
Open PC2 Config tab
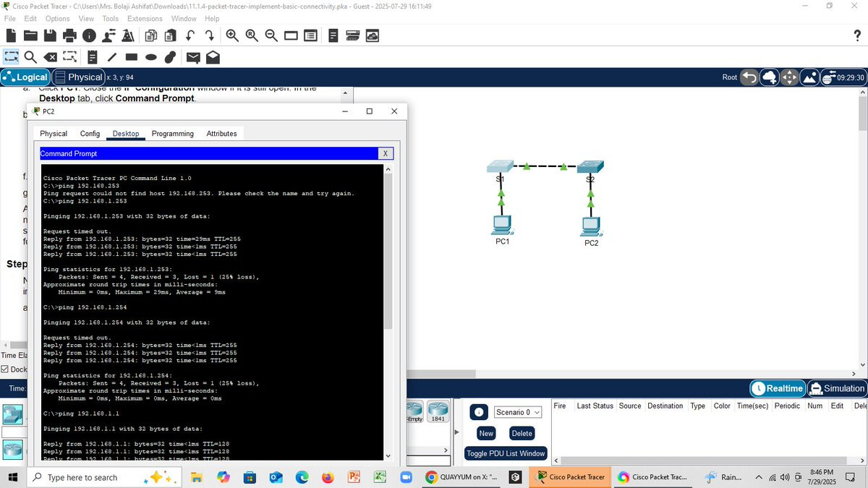point(90,134)
